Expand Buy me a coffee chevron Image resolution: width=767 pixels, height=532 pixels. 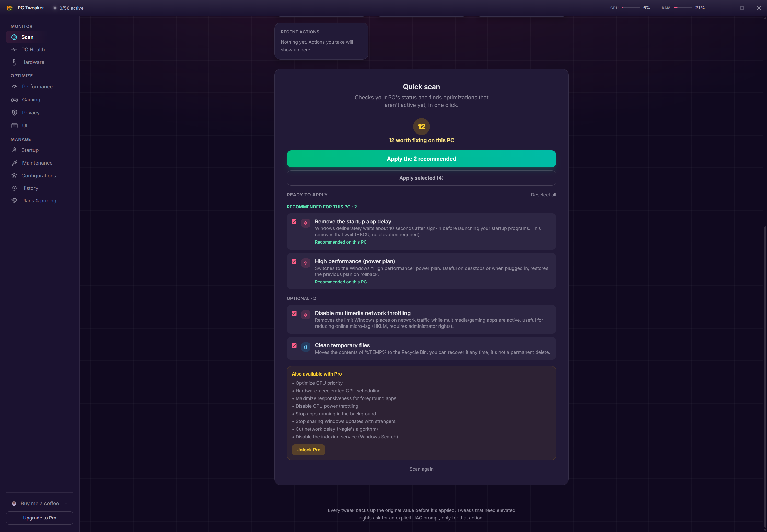(66, 503)
